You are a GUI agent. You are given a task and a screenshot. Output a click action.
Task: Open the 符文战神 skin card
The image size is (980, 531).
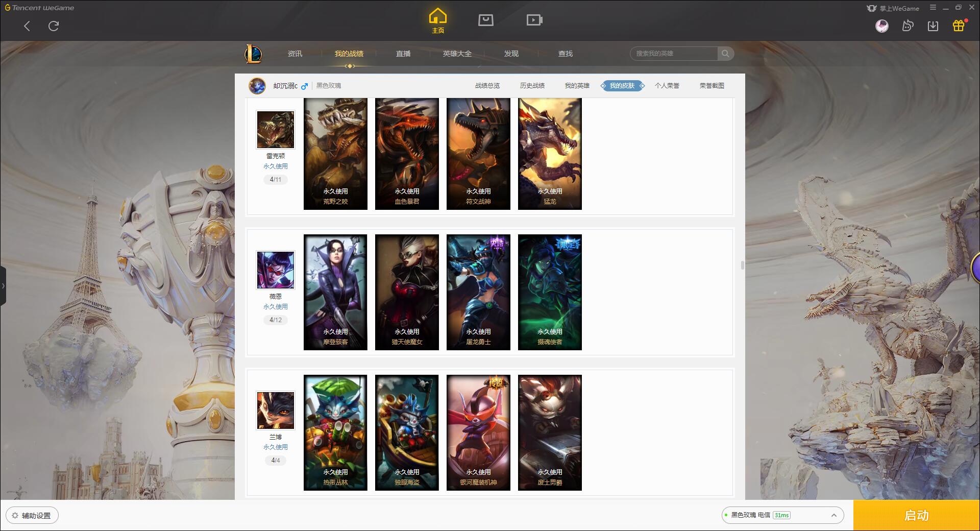(478, 154)
